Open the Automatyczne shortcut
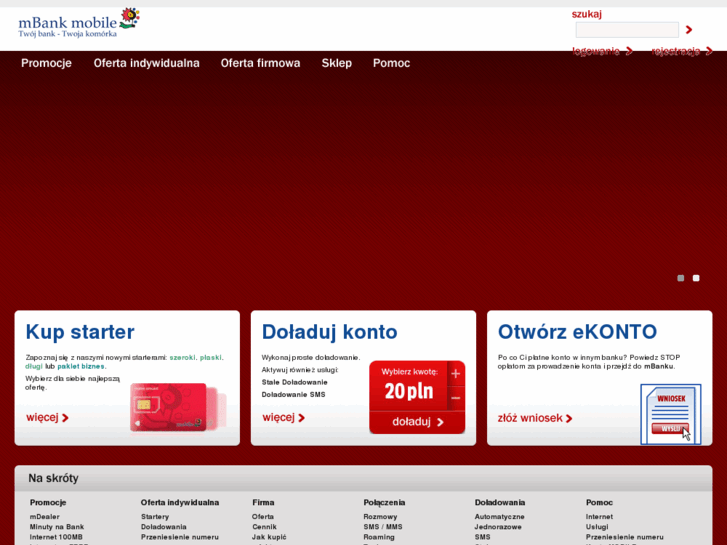Image resolution: width=727 pixels, height=545 pixels. click(x=499, y=517)
